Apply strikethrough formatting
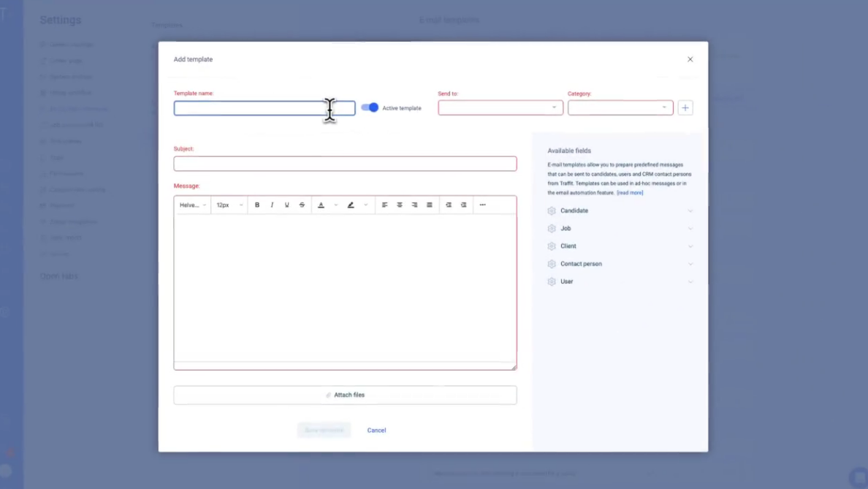 [302, 205]
